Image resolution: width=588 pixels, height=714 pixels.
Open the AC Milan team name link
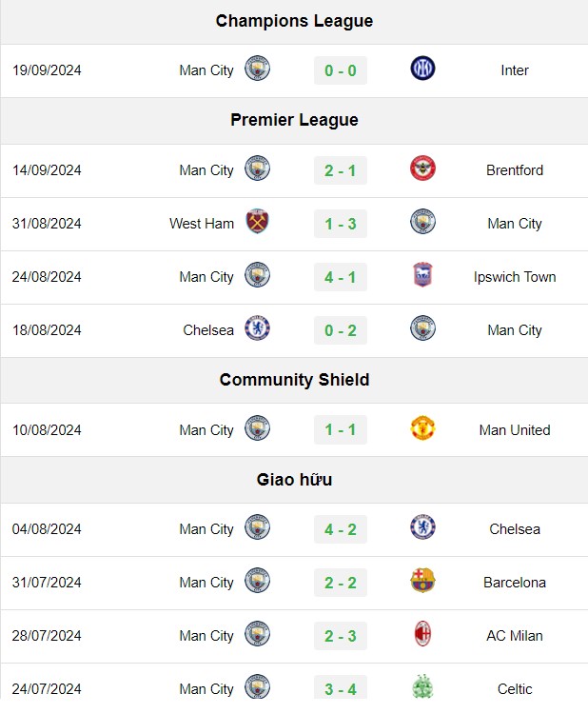tap(515, 636)
